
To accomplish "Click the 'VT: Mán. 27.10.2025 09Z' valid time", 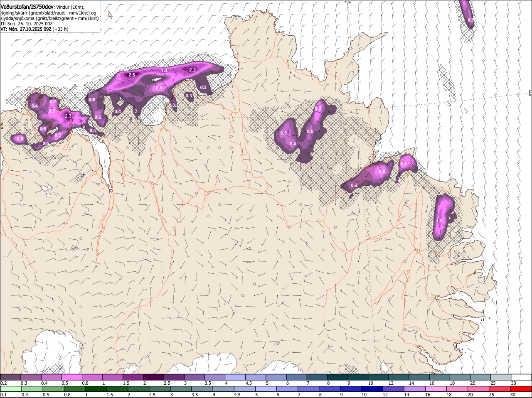I will (26, 29).
